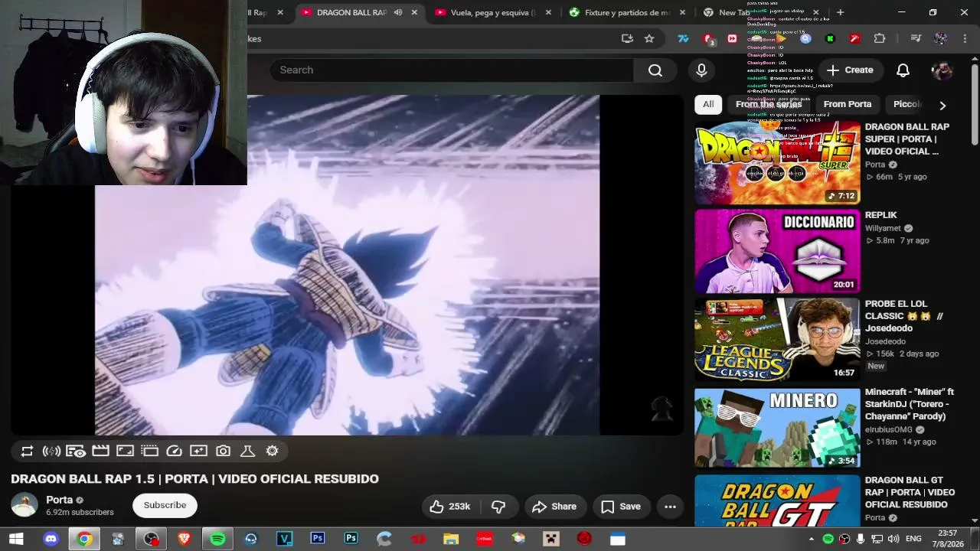This screenshot has width=980, height=551.
Task: Open more actions three-dot menu
Action: (670, 507)
